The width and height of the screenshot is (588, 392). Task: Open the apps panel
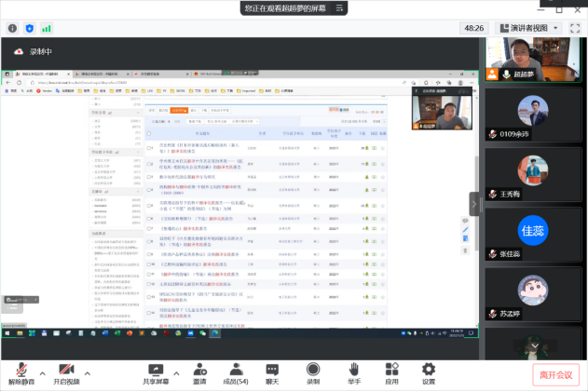392,370
